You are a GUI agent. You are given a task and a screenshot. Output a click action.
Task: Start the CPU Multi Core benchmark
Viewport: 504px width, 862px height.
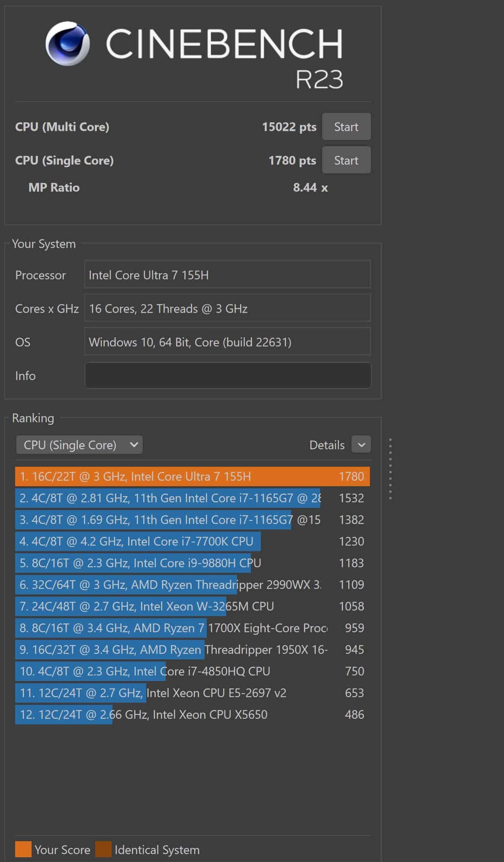click(346, 127)
